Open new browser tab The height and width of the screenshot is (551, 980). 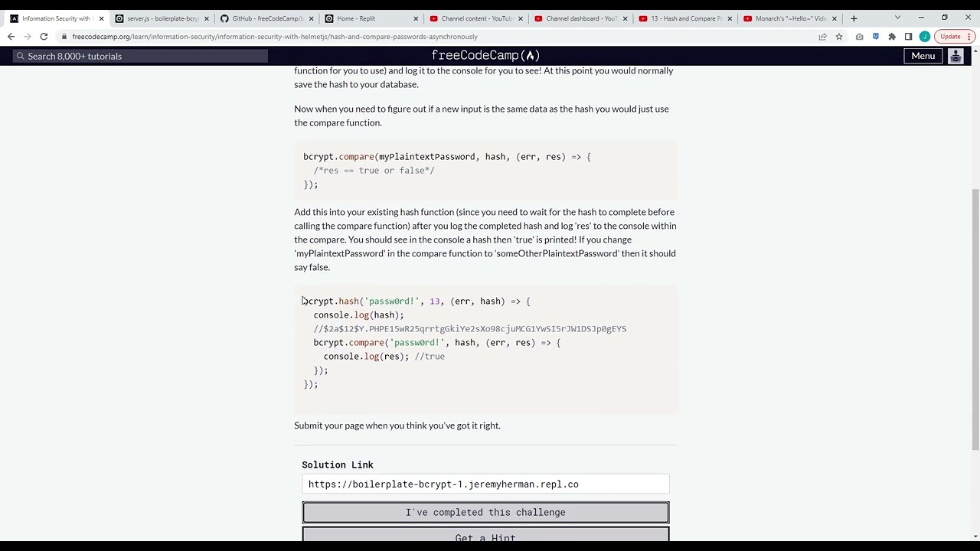[854, 18]
